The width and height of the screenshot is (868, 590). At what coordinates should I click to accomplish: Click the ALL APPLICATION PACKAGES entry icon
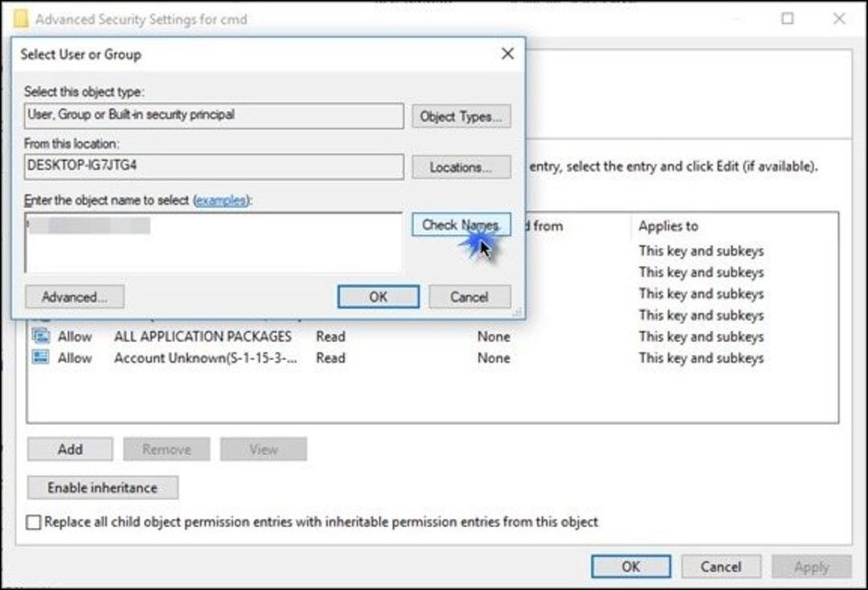[x=40, y=335]
